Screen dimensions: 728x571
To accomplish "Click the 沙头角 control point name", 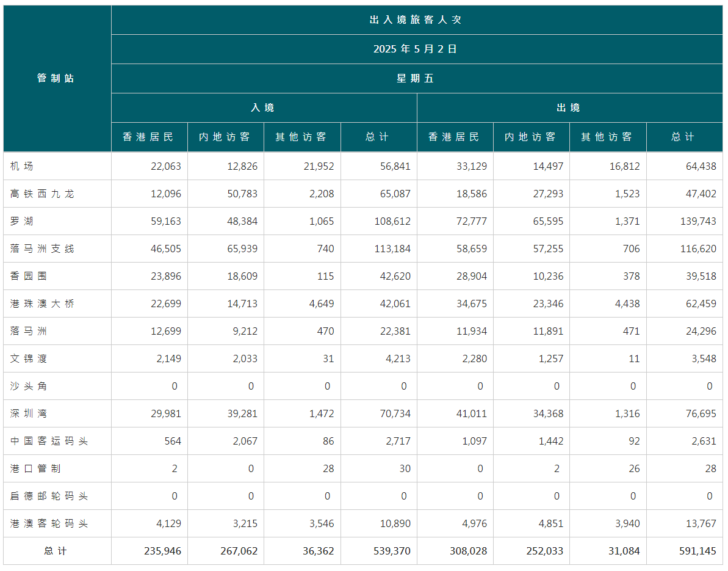I will tap(29, 386).
